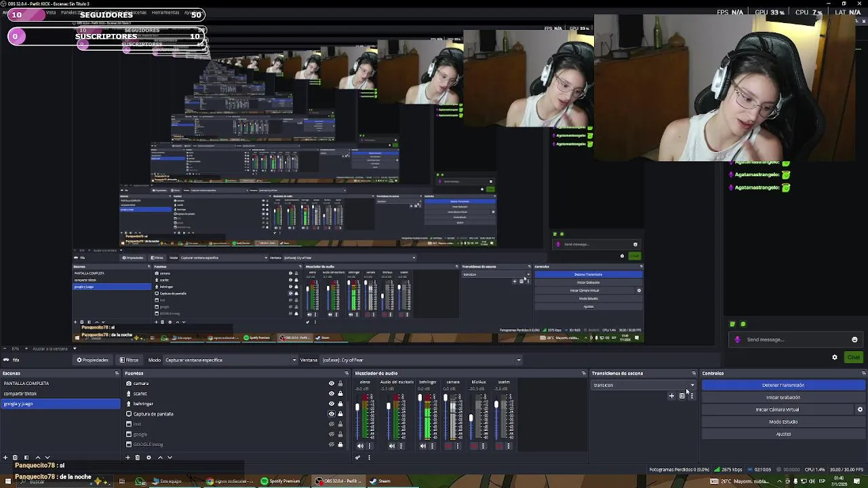This screenshot has width=868, height=488.
Task: Select the compartir tiktok scene
Action: click(x=60, y=394)
